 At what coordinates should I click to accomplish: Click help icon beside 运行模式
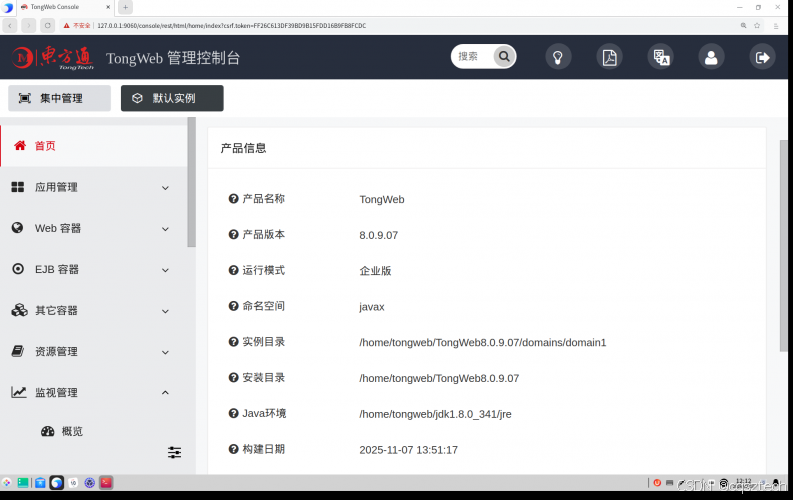[x=233, y=270]
